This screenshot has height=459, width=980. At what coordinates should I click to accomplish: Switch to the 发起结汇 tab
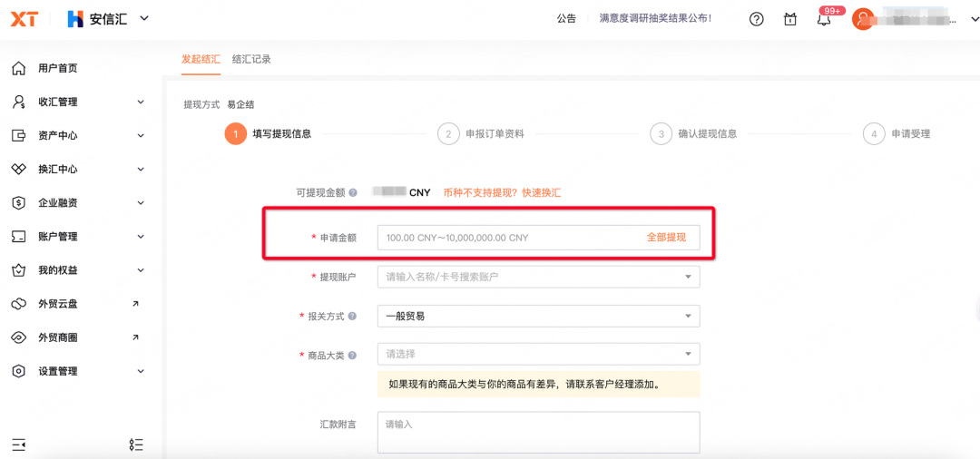pyautogui.click(x=201, y=59)
